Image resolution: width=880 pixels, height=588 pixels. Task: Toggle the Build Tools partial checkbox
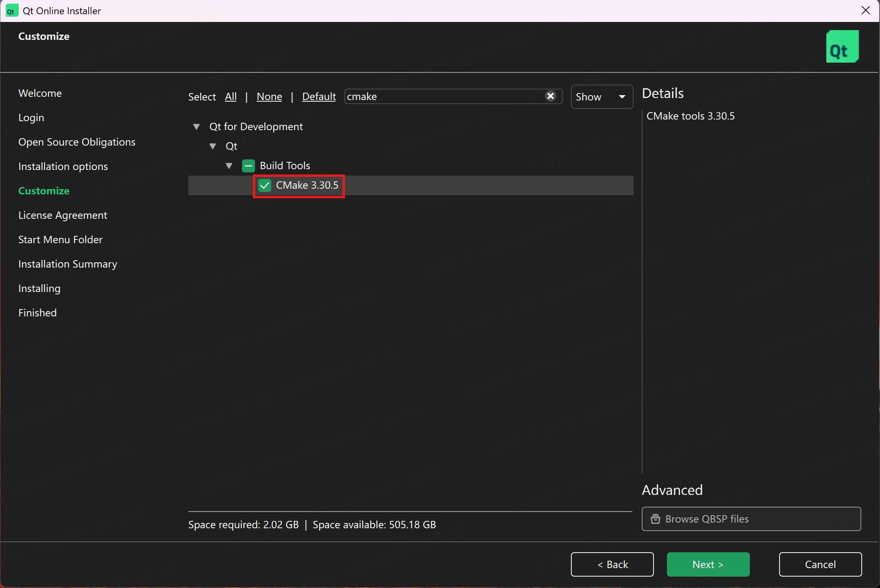[x=248, y=166]
